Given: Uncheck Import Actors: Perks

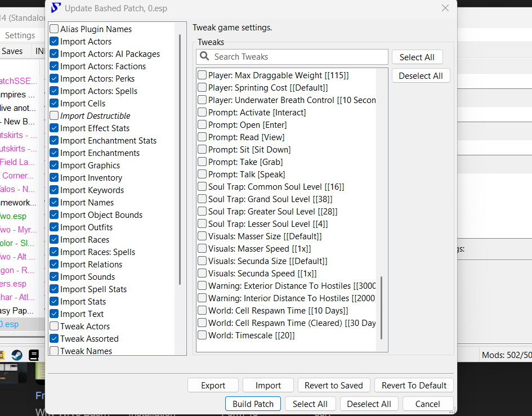Looking at the screenshot, I should pyautogui.click(x=54, y=78).
